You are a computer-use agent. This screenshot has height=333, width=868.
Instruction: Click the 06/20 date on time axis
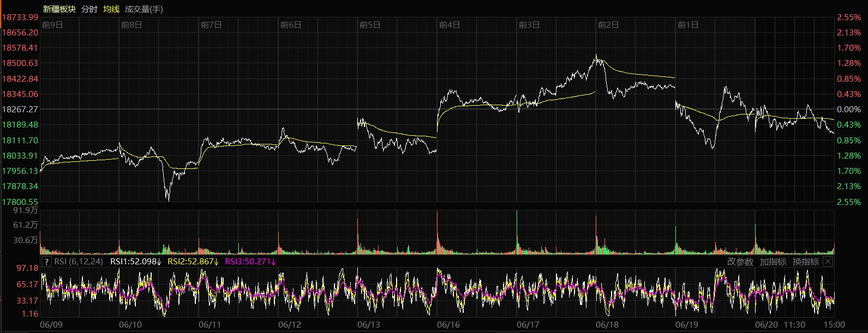click(766, 325)
